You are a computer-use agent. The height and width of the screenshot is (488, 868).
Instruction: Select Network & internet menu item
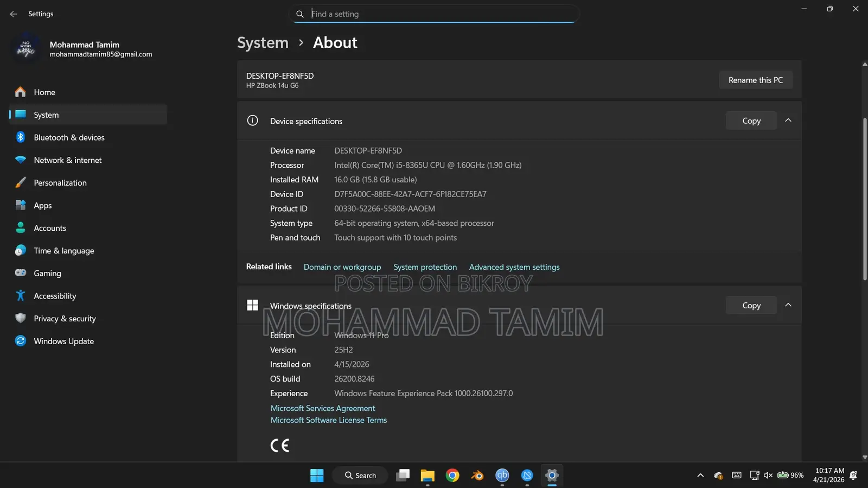88,160
